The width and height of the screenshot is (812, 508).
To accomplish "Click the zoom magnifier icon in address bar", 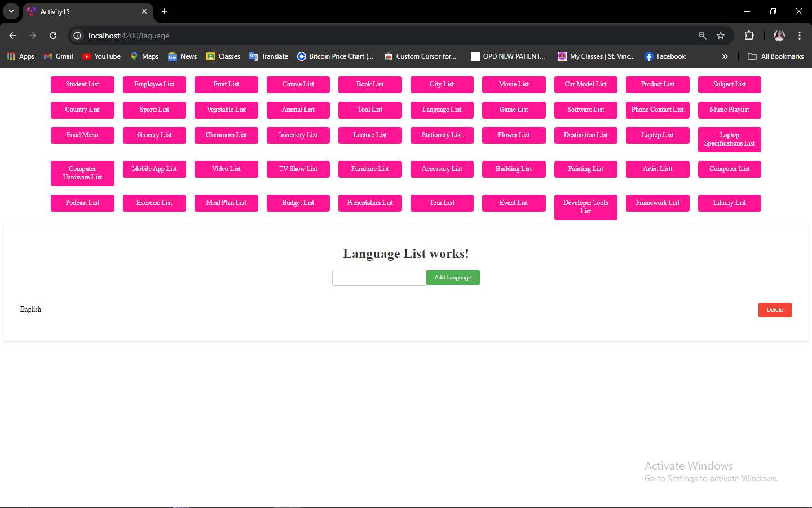I will [x=703, y=36].
